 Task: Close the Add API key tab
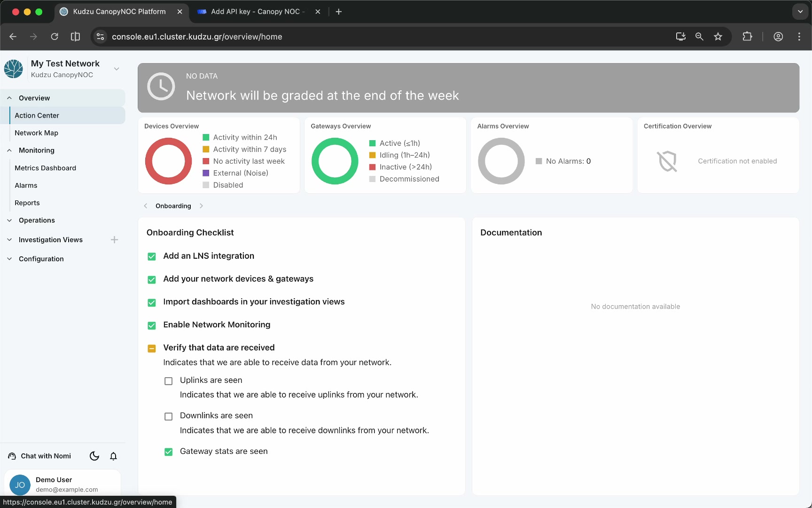[x=318, y=12]
